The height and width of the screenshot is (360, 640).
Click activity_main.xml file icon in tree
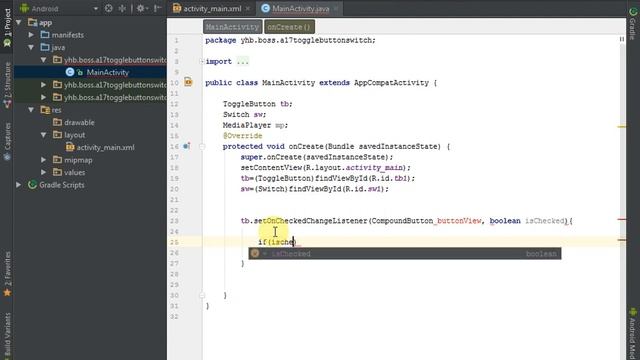[70, 147]
